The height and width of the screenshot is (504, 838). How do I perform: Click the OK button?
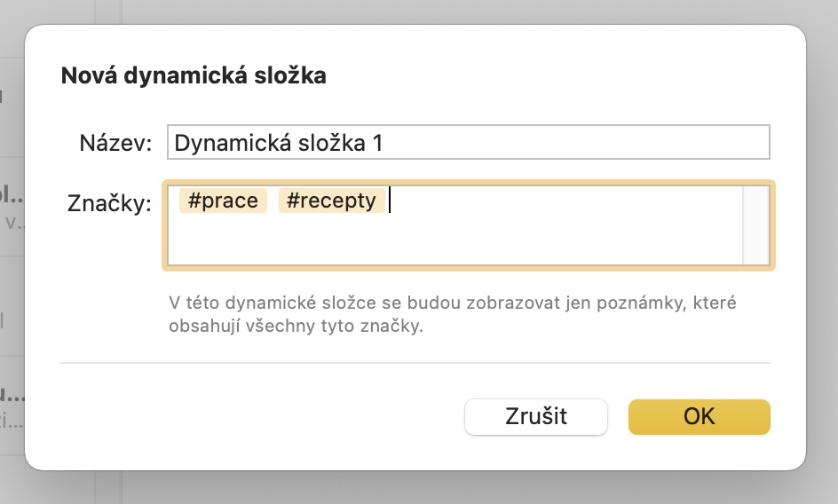point(699,417)
